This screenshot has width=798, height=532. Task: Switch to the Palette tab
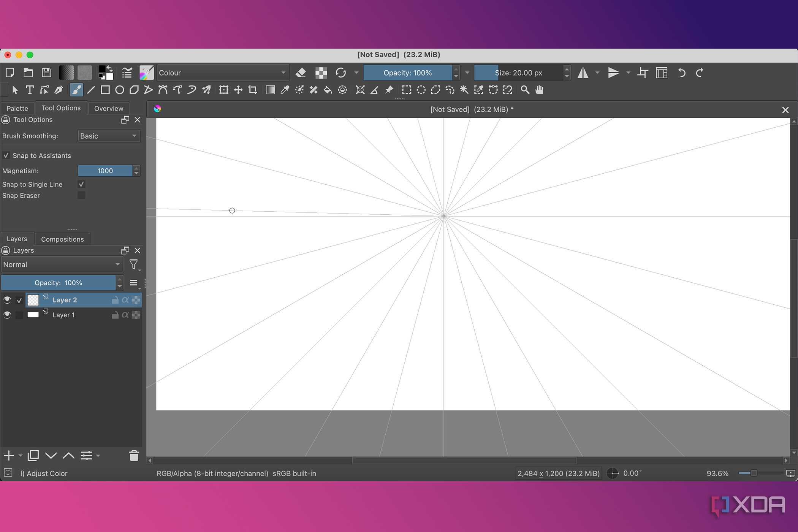point(17,108)
